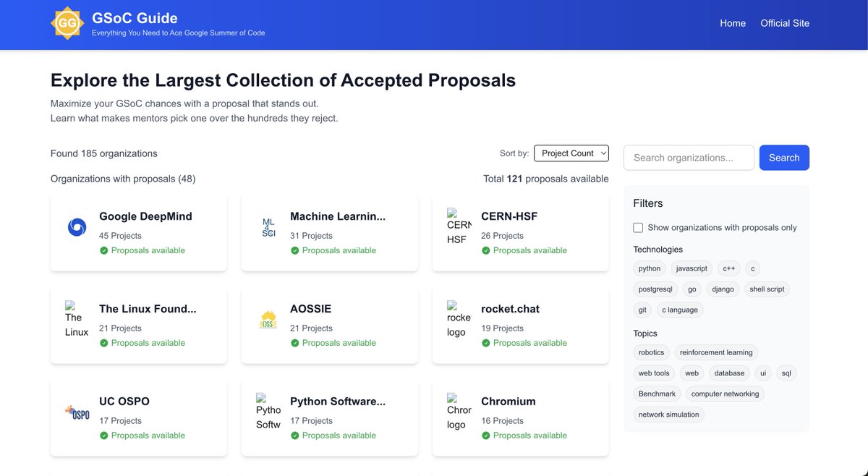Image resolution: width=868 pixels, height=476 pixels.
Task: Select the UC OSPO logo
Action: click(x=75, y=412)
